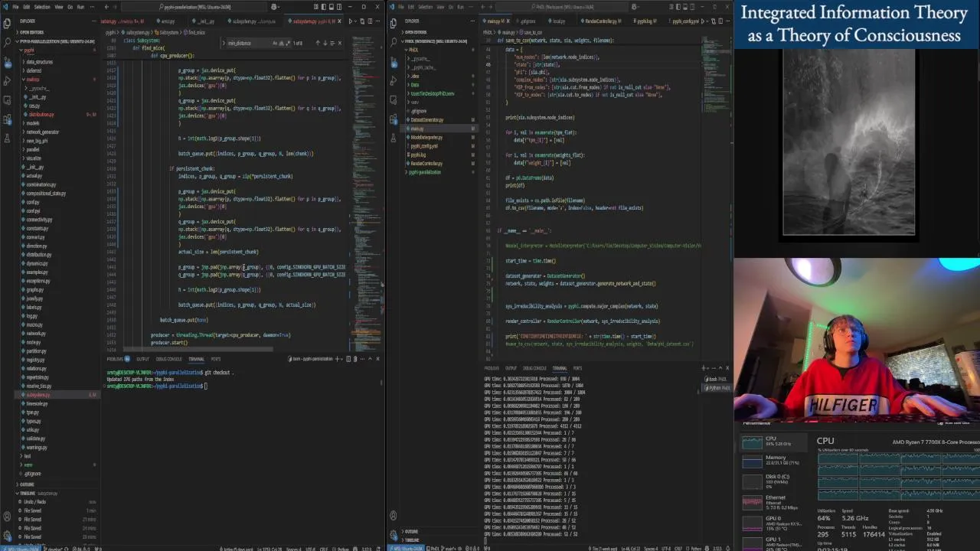Open Explorer view in left VS Code activity bar
Image resolution: width=980 pixels, height=551 pixels.
(x=8, y=23)
